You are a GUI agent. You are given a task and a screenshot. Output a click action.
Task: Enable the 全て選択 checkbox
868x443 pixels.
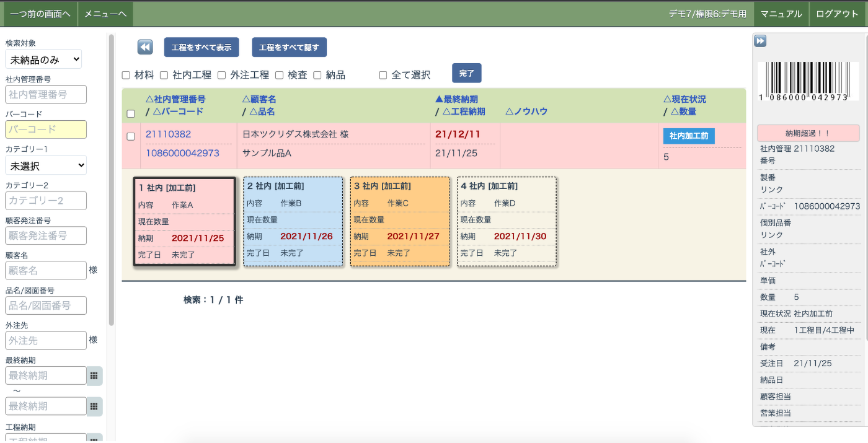click(383, 75)
